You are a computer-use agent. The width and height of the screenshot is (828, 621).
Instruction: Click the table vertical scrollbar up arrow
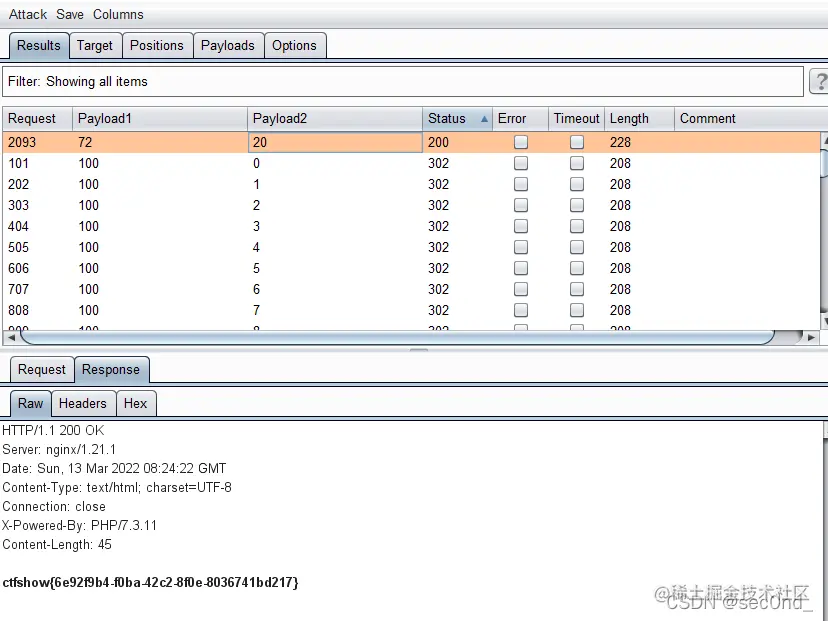tap(824, 141)
